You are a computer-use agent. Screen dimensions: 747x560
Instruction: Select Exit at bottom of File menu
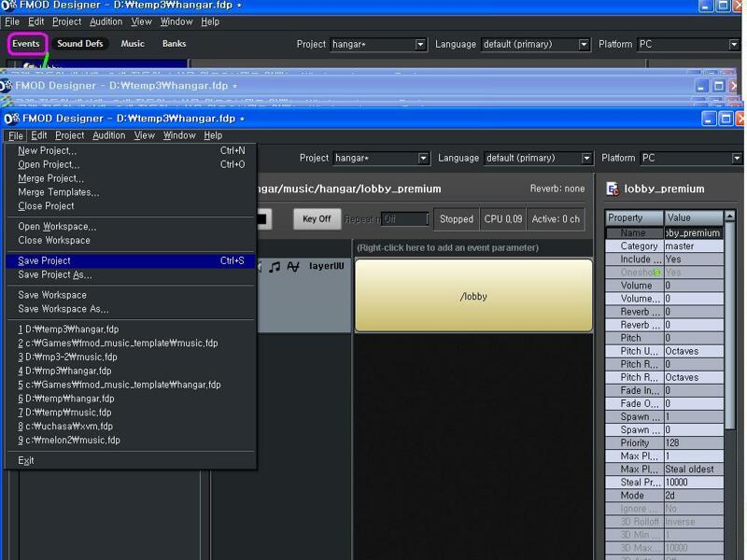(x=131, y=461)
